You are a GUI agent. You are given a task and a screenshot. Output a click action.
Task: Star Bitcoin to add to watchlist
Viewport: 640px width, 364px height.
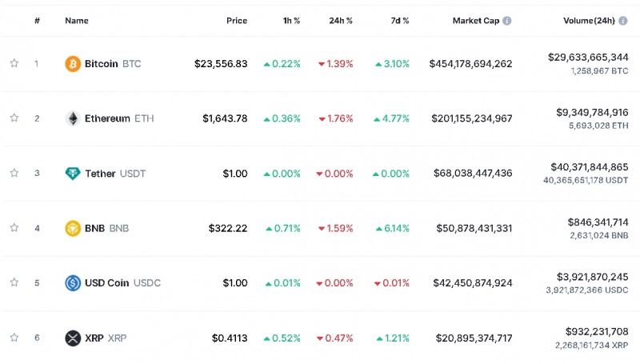[14, 63]
